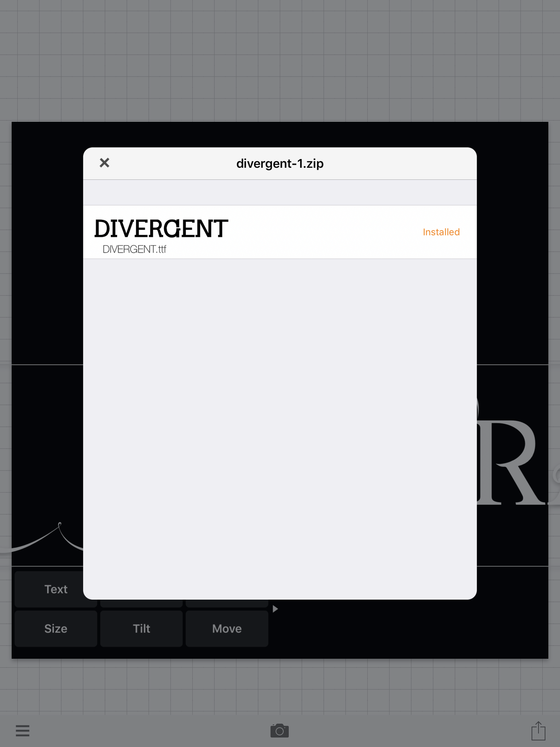Tap the camera icon
Image resolution: width=560 pixels, height=747 pixels.
pos(280,731)
